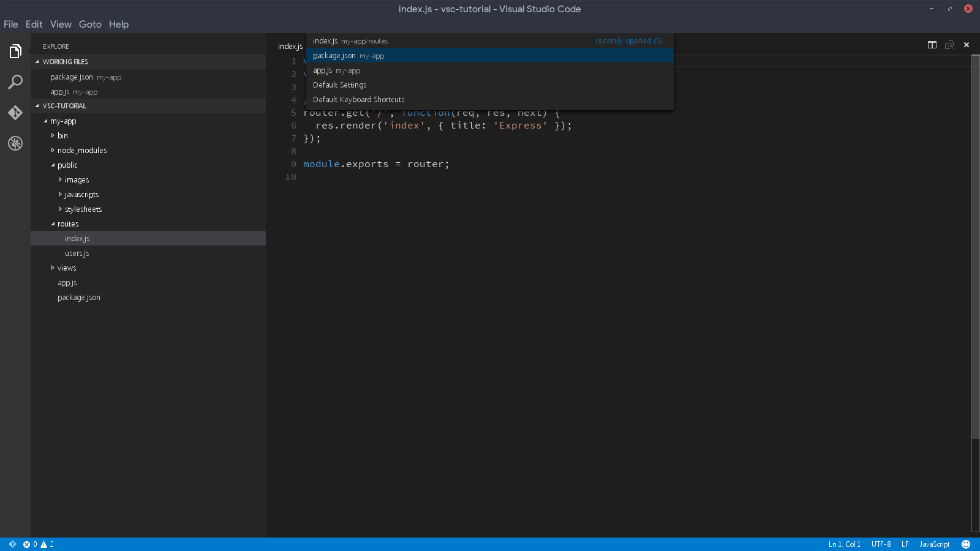Collapse the public folder

click(148, 165)
